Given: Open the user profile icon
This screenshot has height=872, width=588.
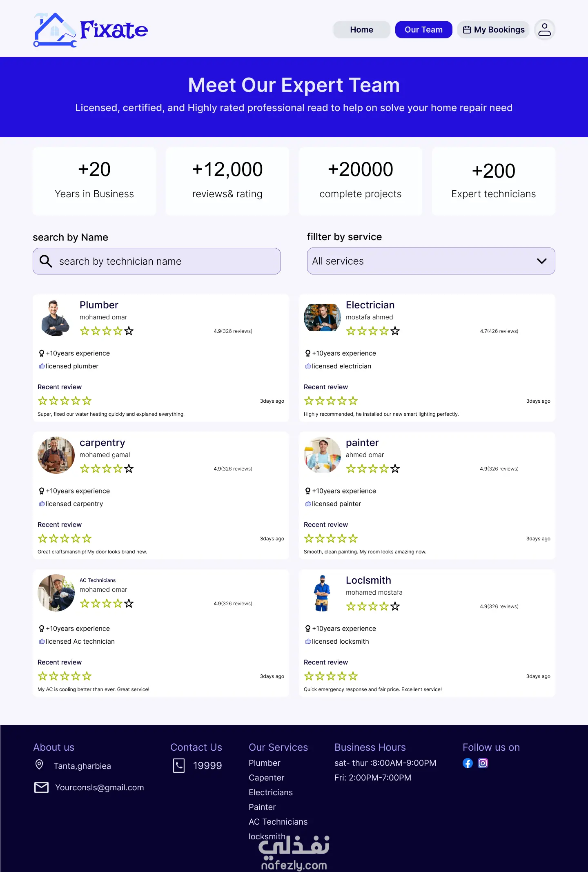Looking at the screenshot, I should [x=544, y=30].
